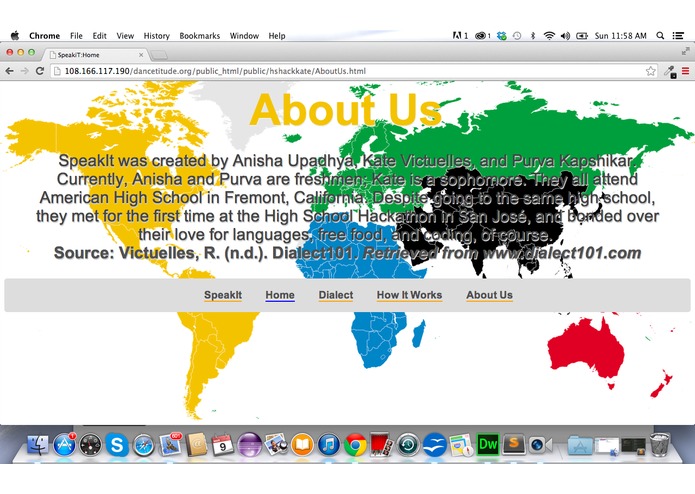Open the Applications folder in the dock

coord(580,445)
